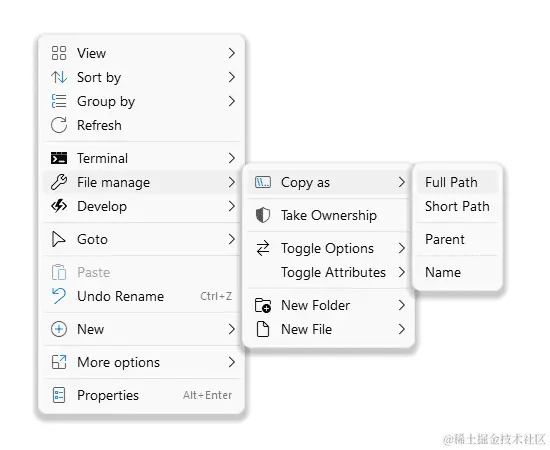Image resolution: width=550 pixels, height=450 pixels.
Task: Expand the Toggle Options submenu chevron
Action: (x=402, y=248)
